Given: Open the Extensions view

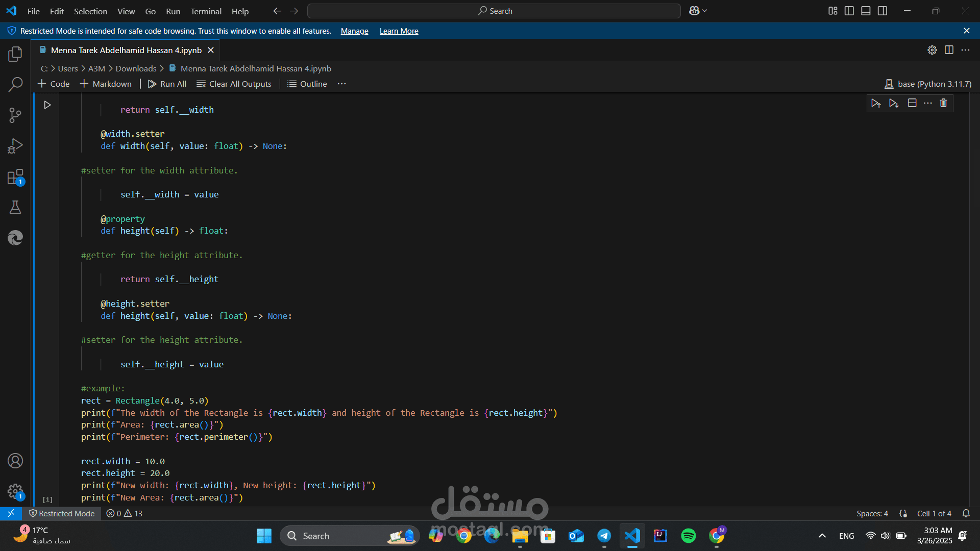Looking at the screenshot, I should [15, 177].
